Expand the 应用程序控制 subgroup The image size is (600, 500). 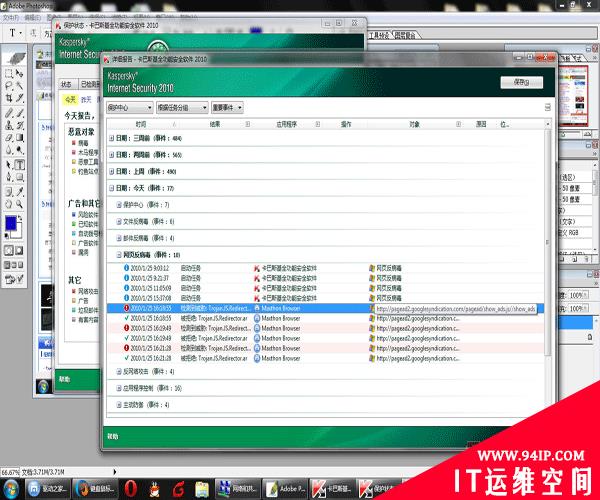(x=119, y=388)
